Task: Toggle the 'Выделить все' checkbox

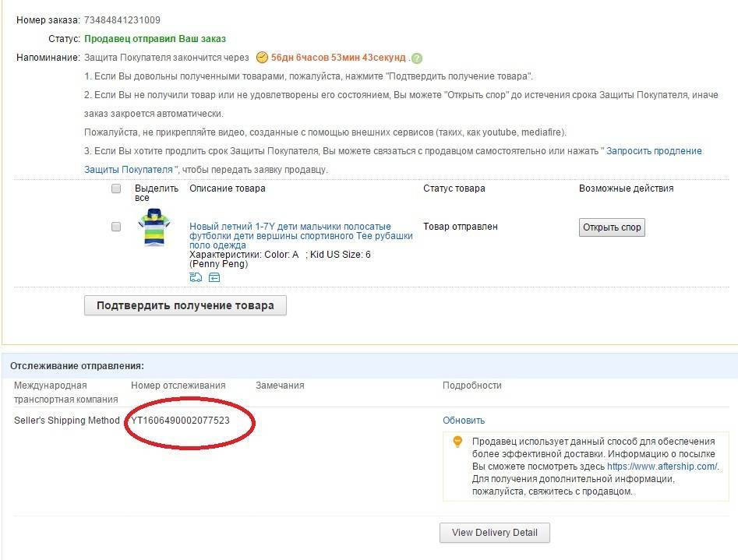Action: tap(116, 188)
